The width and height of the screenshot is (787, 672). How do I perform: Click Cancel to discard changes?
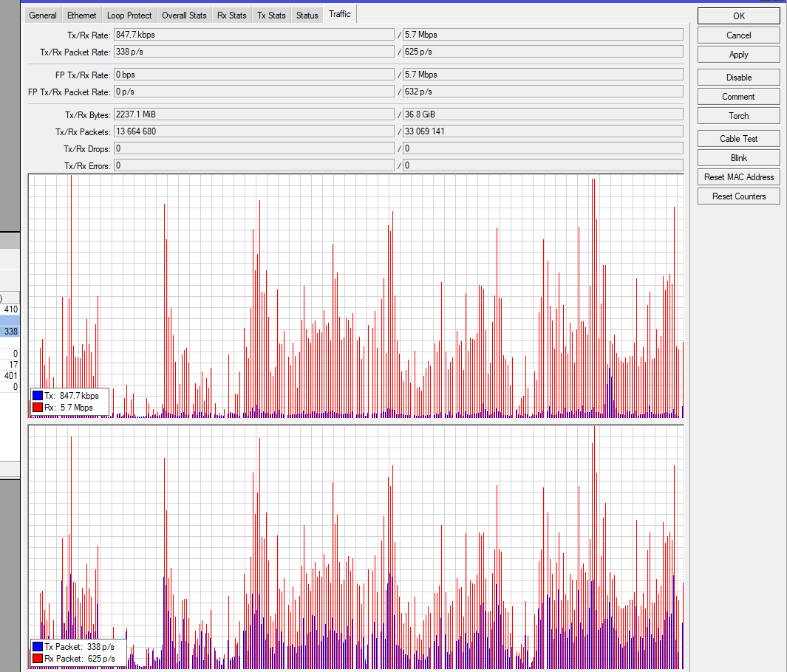pos(738,35)
